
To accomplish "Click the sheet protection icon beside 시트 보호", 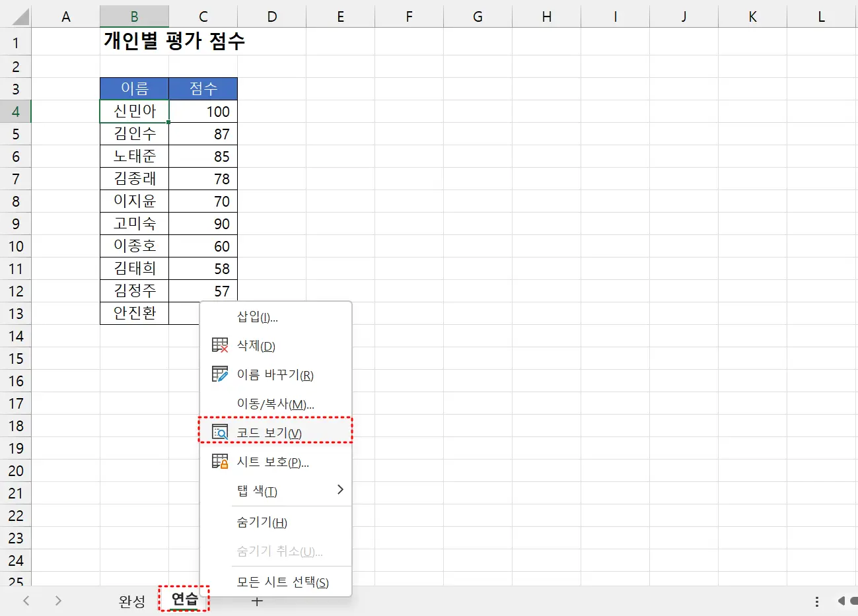I will pyautogui.click(x=220, y=462).
